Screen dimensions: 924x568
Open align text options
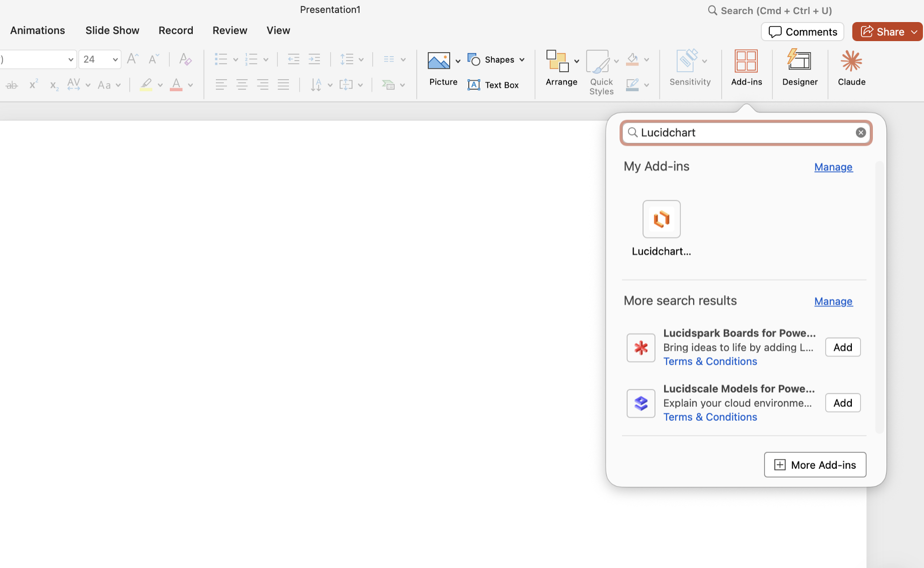(351, 85)
